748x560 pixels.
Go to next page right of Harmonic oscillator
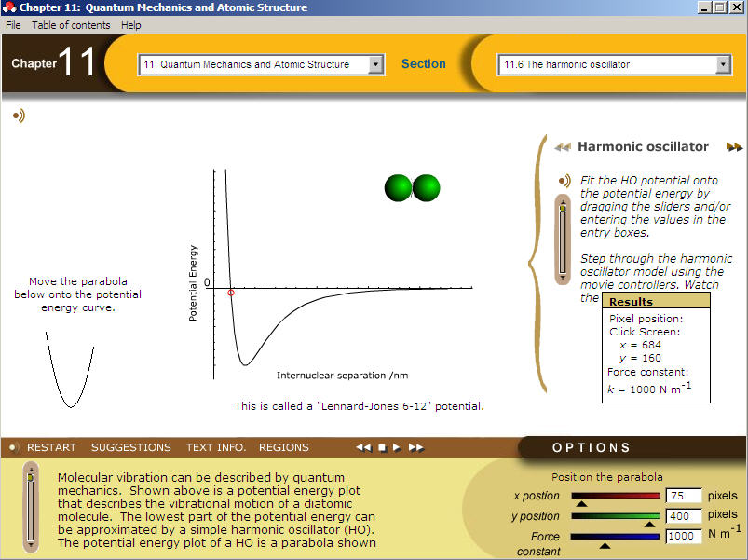coord(734,147)
